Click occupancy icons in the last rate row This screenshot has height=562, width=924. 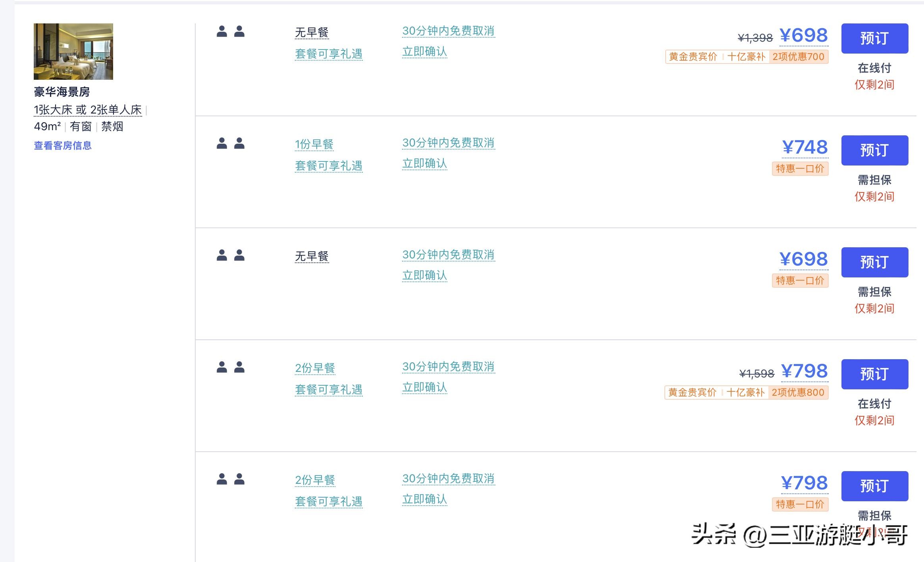point(231,479)
